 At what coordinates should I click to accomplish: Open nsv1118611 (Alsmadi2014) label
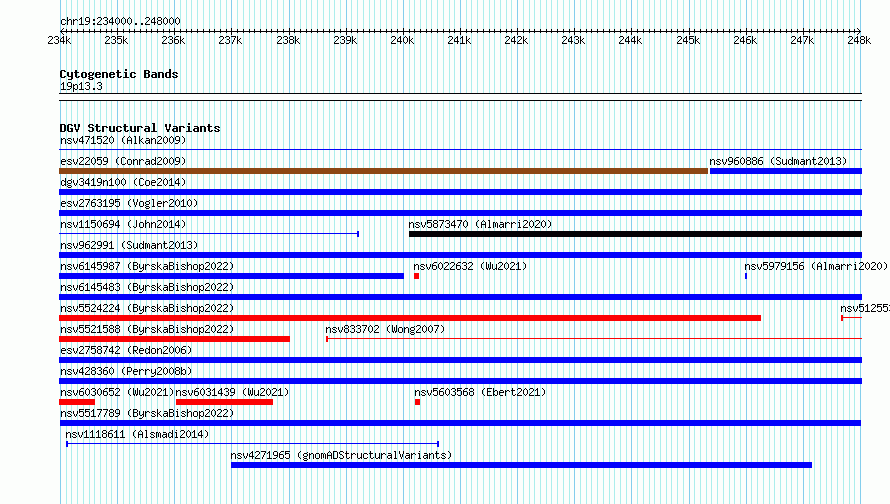137,434
